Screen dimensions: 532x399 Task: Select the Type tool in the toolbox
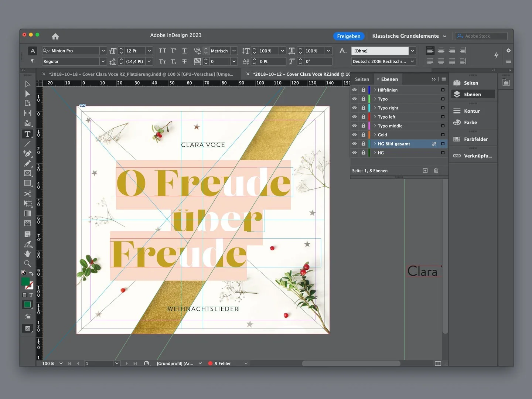coord(27,134)
